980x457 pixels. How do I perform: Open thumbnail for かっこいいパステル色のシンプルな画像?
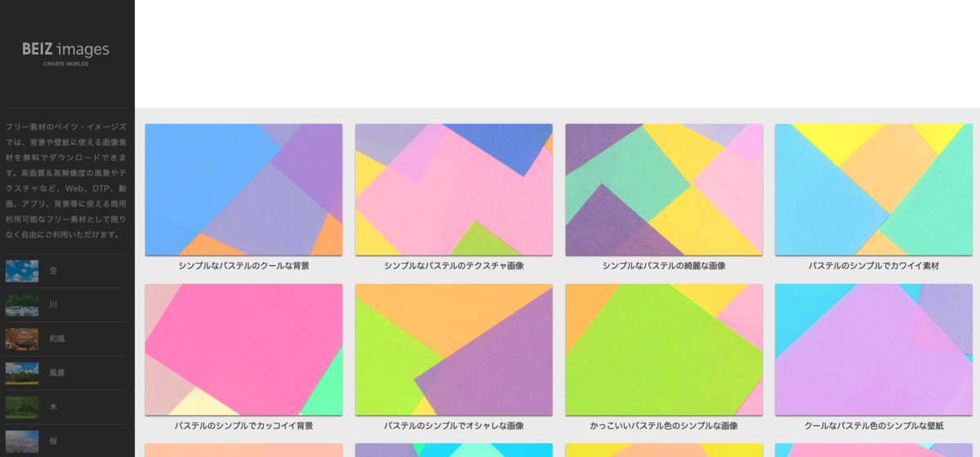pos(664,350)
